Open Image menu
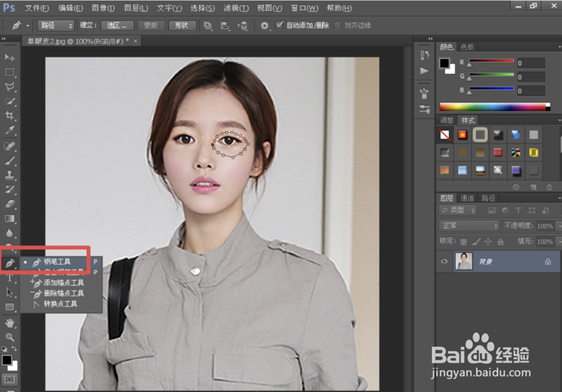The height and width of the screenshot is (392, 562). click(103, 8)
